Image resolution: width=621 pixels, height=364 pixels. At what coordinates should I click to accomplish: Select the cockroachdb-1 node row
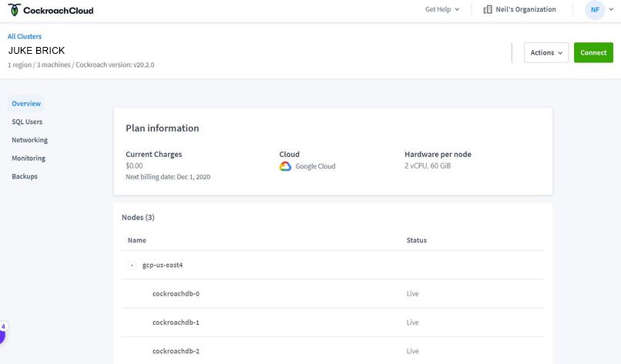coord(333,322)
